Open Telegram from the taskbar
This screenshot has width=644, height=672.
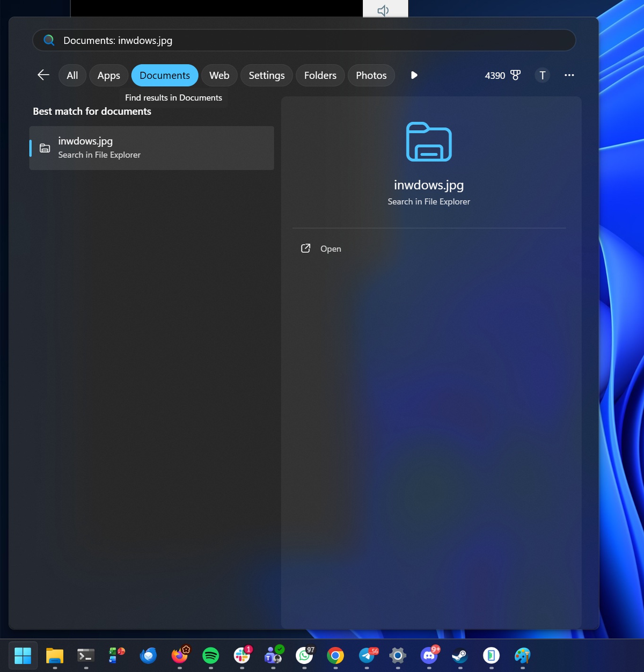point(367,655)
